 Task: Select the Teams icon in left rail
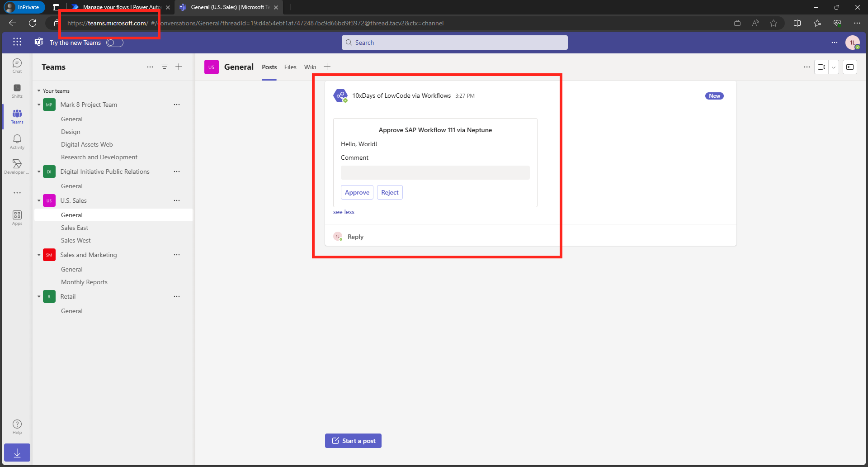(x=17, y=116)
